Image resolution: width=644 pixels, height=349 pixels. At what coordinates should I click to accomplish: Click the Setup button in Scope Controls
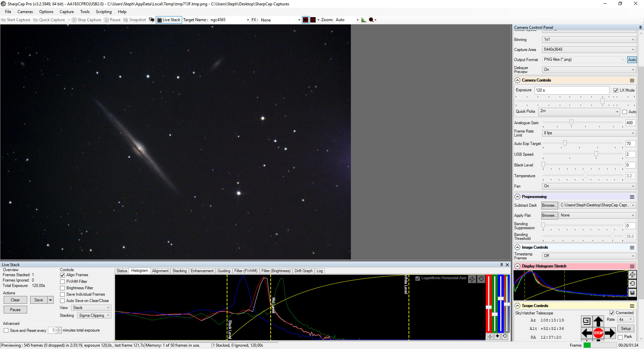click(626, 329)
